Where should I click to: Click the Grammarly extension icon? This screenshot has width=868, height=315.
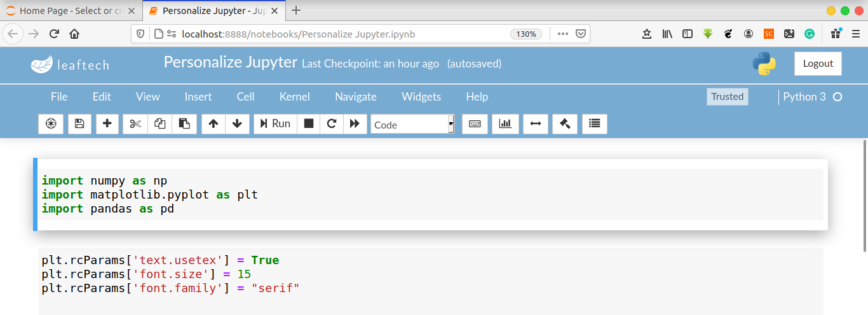pyautogui.click(x=810, y=34)
